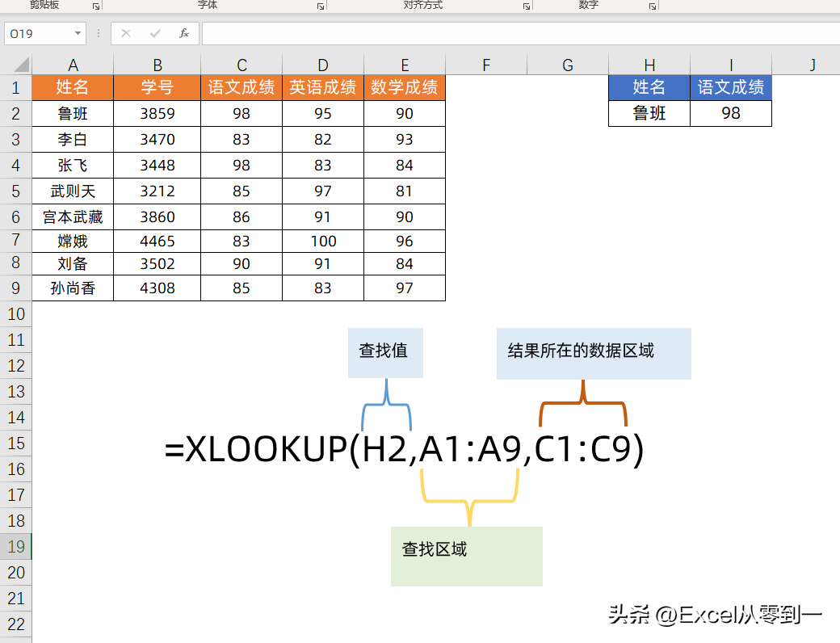Image resolution: width=840 pixels, height=643 pixels.
Task: Select column B header
Action: point(157,65)
